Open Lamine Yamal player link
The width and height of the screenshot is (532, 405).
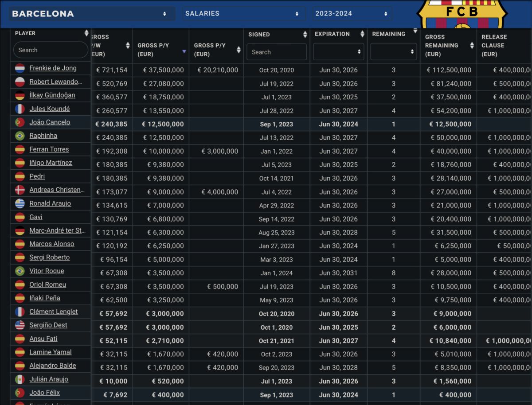coord(51,352)
